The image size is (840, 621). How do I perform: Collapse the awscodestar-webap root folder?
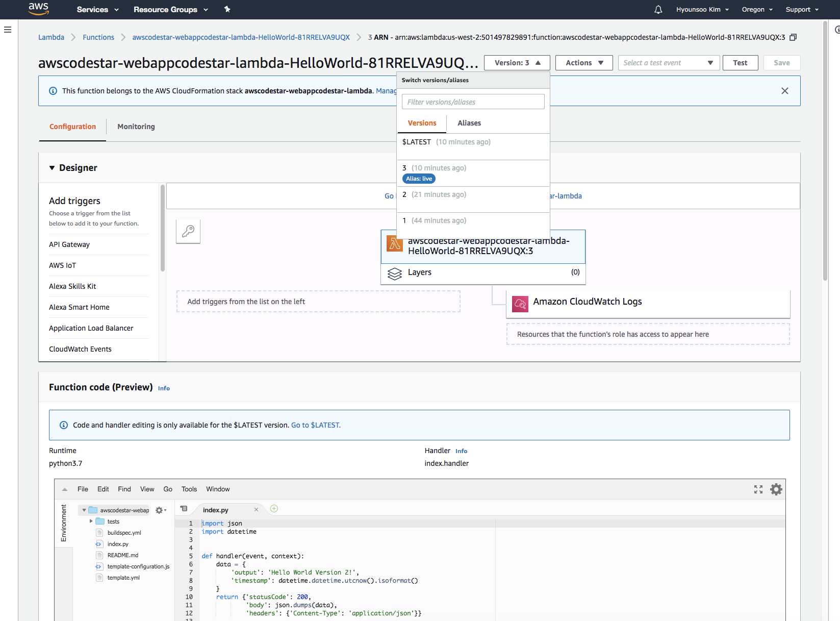84,510
